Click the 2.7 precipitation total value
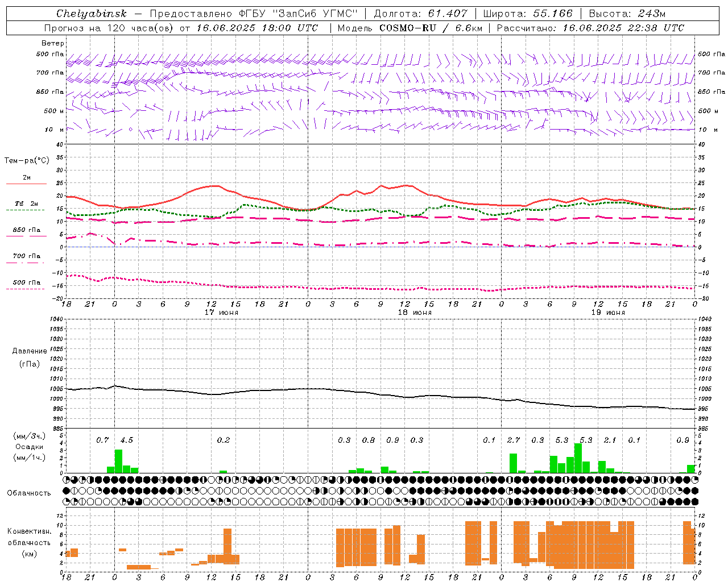 coord(514,440)
